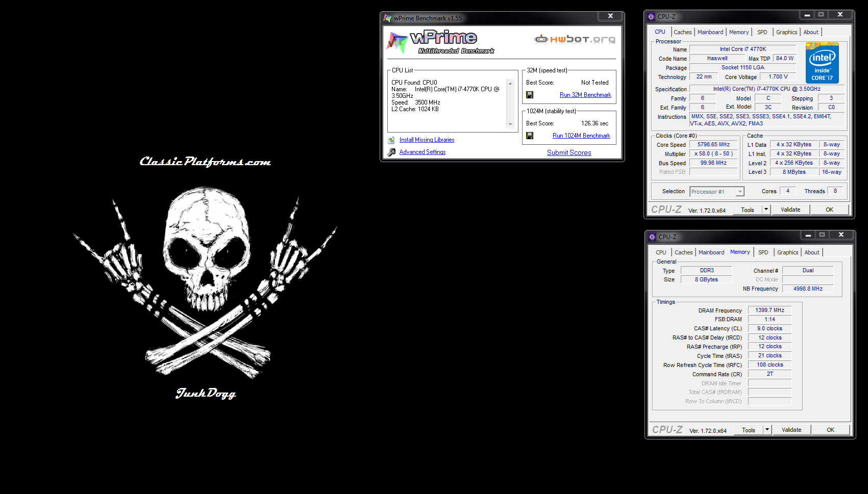Click down arrow of CPU List scrollbar
Image resolution: width=868 pixels, height=494 pixels.
point(510,124)
